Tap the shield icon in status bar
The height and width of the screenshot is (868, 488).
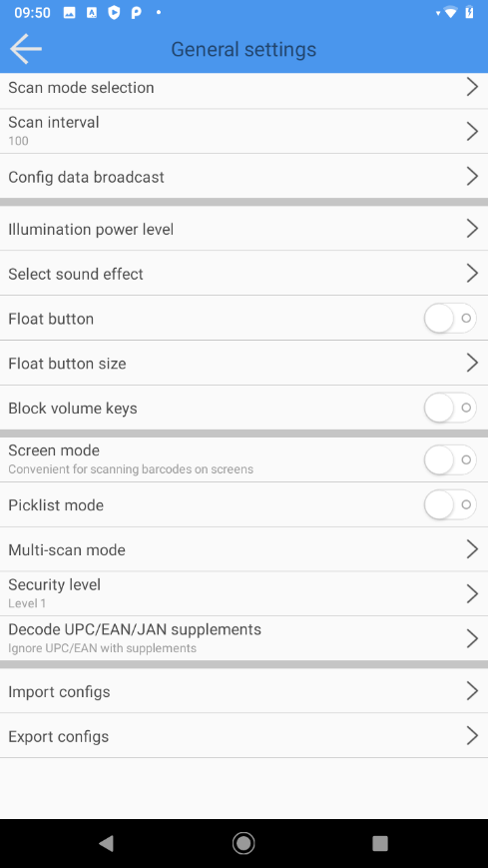(114, 13)
